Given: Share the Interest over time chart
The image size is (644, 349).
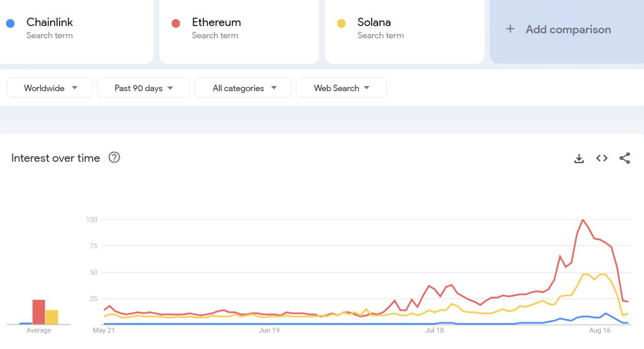Looking at the screenshot, I should [624, 158].
